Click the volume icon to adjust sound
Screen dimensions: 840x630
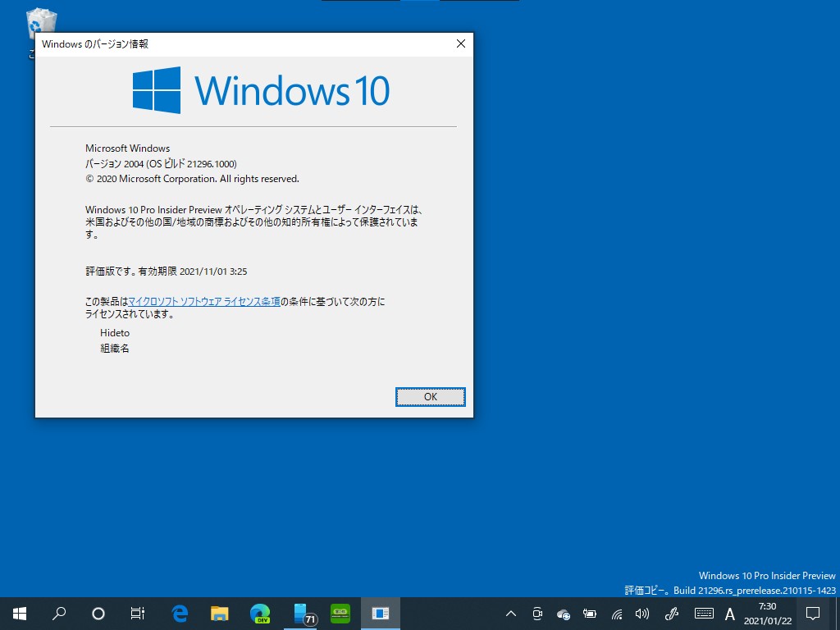(x=642, y=613)
